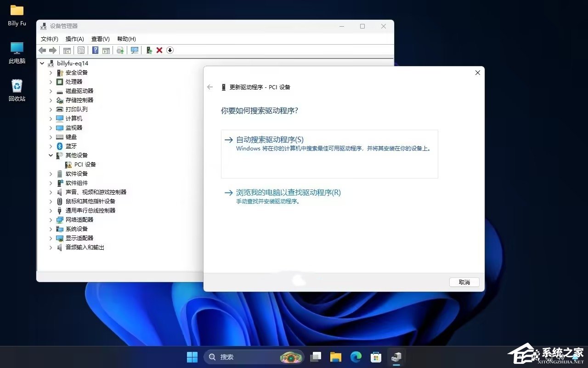Expand the 监视器 node

tap(51, 127)
